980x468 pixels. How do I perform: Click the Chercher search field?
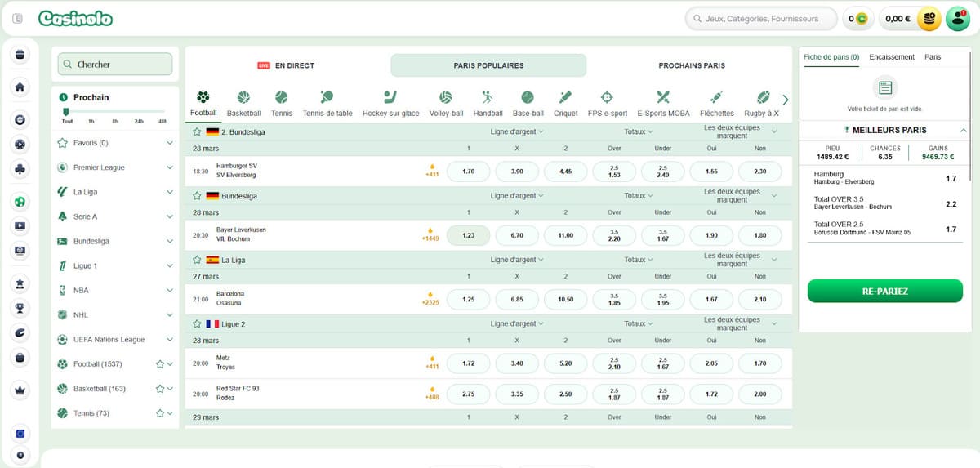115,65
